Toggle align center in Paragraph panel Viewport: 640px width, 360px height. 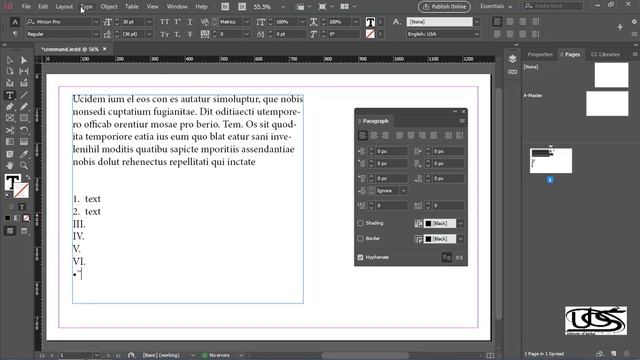[x=374, y=136]
